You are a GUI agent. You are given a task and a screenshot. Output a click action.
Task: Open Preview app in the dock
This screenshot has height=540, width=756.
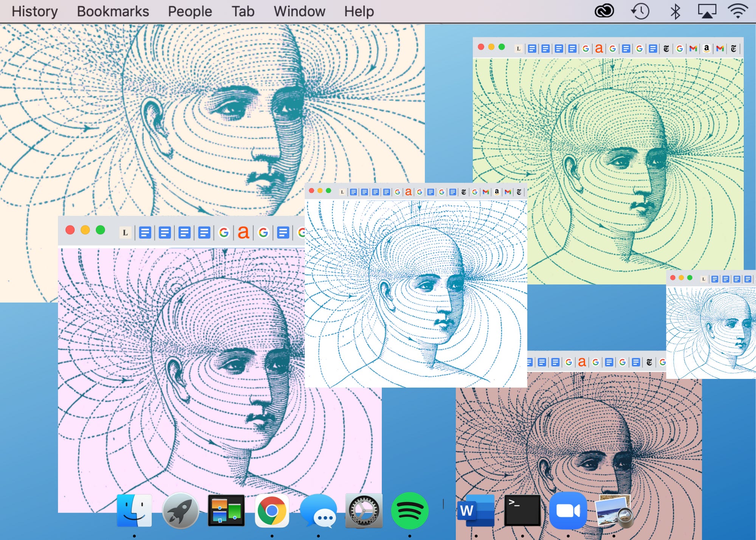(614, 511)
